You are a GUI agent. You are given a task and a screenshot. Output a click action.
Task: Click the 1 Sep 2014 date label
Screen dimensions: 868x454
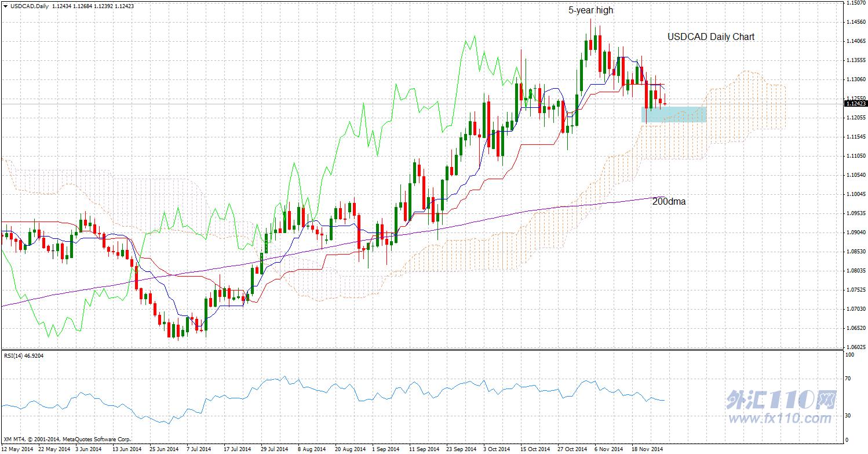click(385, 449)
